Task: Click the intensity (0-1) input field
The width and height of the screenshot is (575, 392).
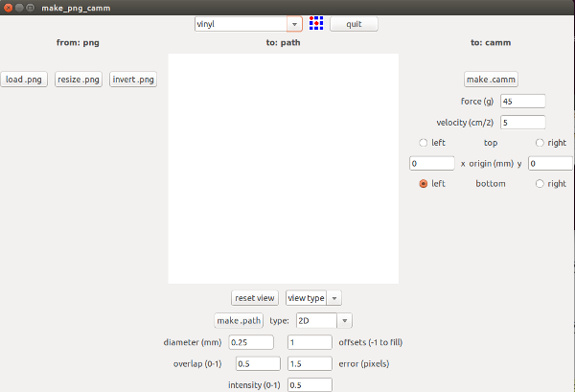Action: [310, 385]
